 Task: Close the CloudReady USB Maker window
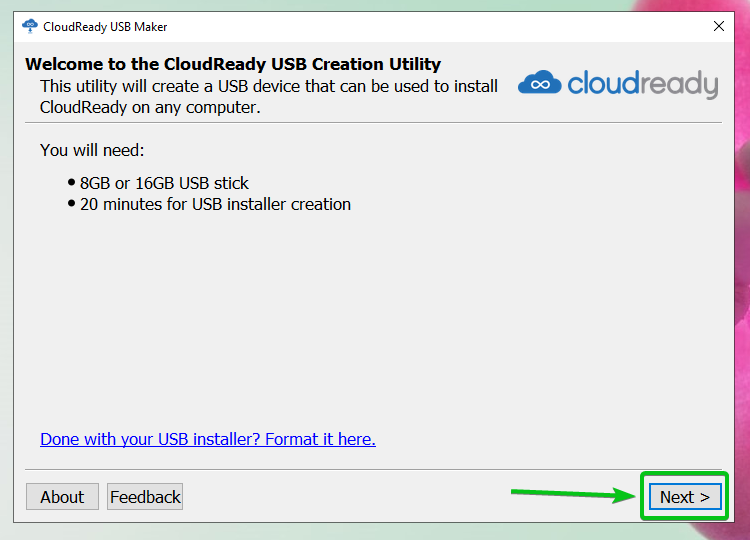[x=718, y=27]
